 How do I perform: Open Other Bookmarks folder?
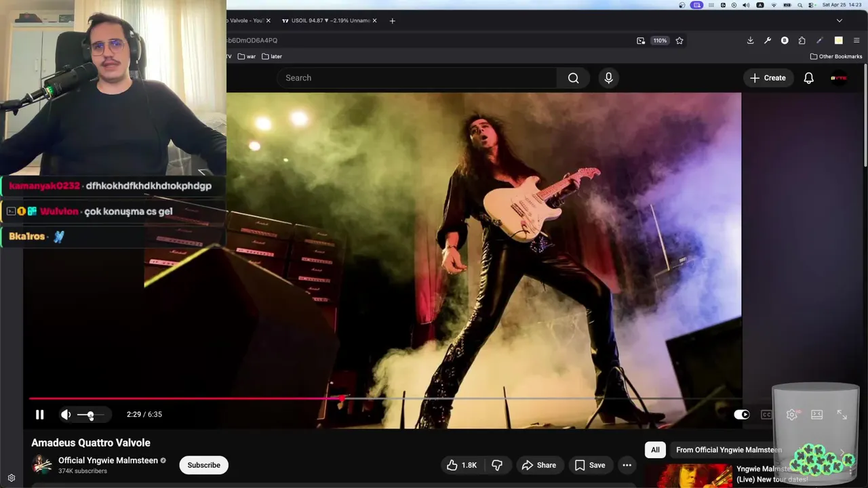click(x=835, y=56)
